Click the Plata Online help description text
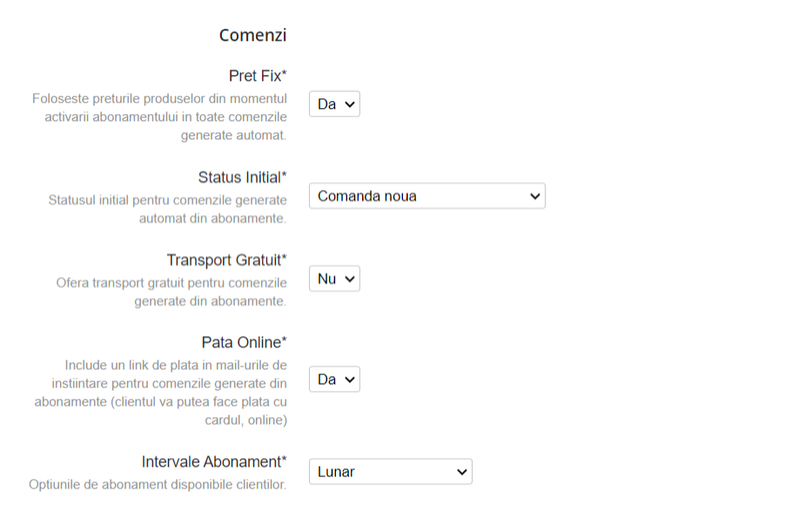The image size is (812, 512). click(161, 393)
